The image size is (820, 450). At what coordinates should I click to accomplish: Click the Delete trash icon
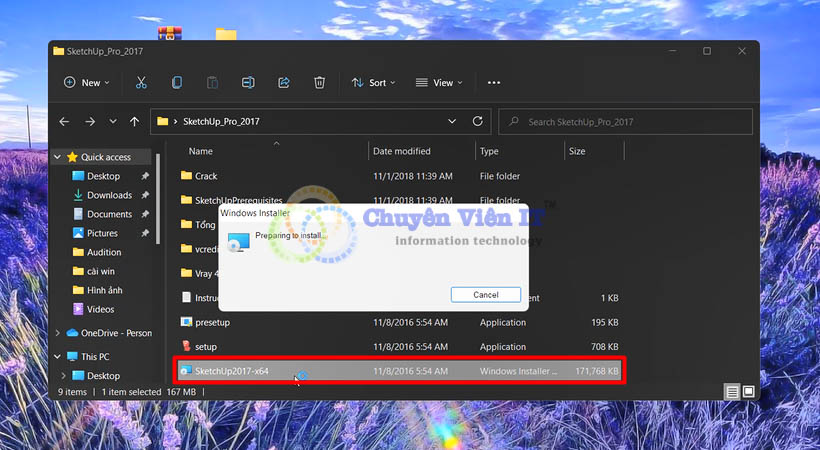[x=319, y=83]
